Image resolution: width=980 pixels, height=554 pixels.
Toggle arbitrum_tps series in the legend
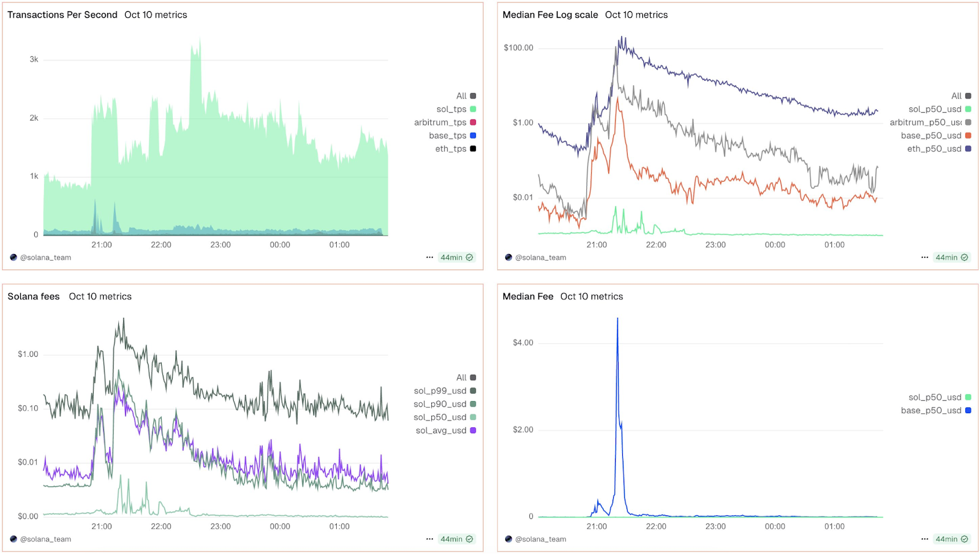(445, 122)
